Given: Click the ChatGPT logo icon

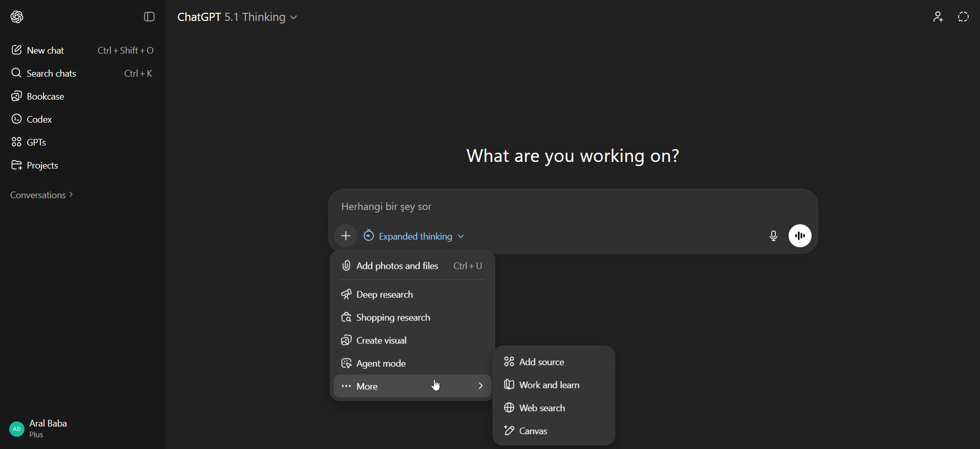Looking at the screenshot, I should [x=17, y=17].
